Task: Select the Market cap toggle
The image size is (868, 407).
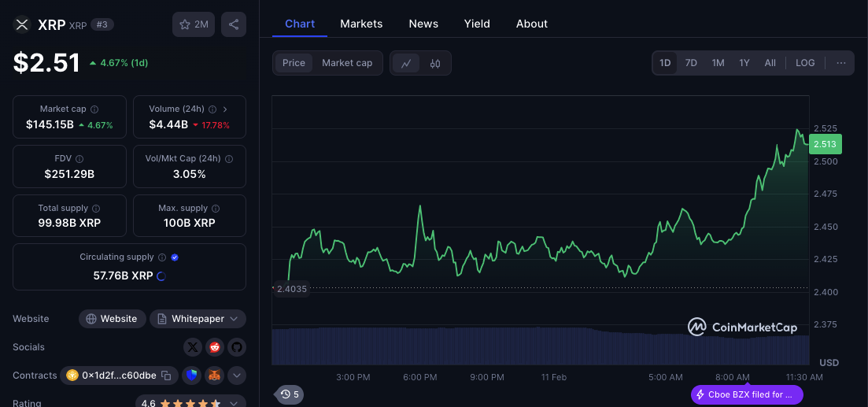Action: click(x=347, y=63)
